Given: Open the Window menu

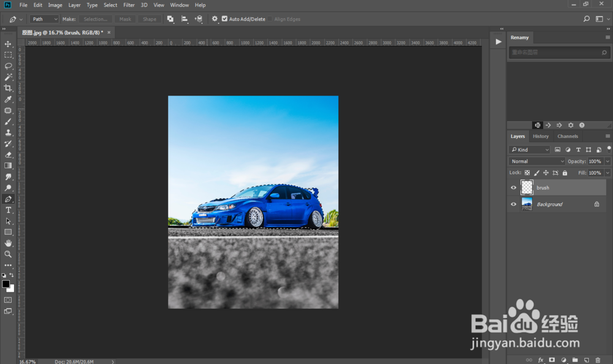Looking at the screenshot, I should point(180,5).
